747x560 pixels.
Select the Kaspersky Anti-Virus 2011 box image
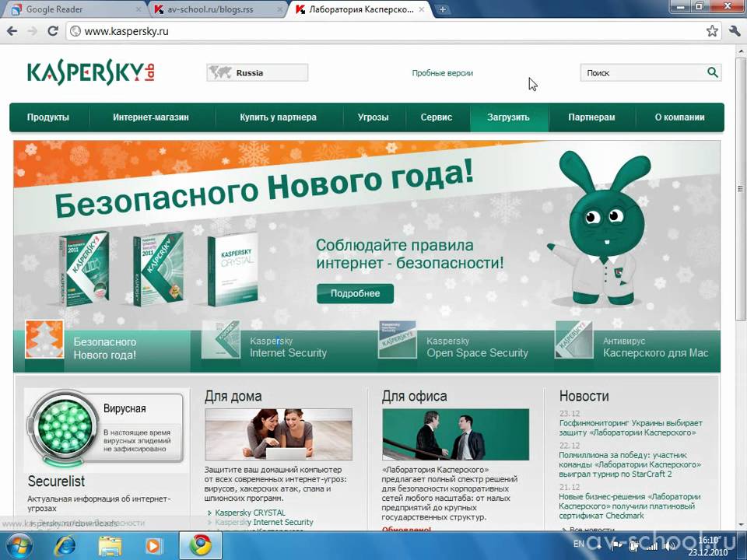coord(84,268)
